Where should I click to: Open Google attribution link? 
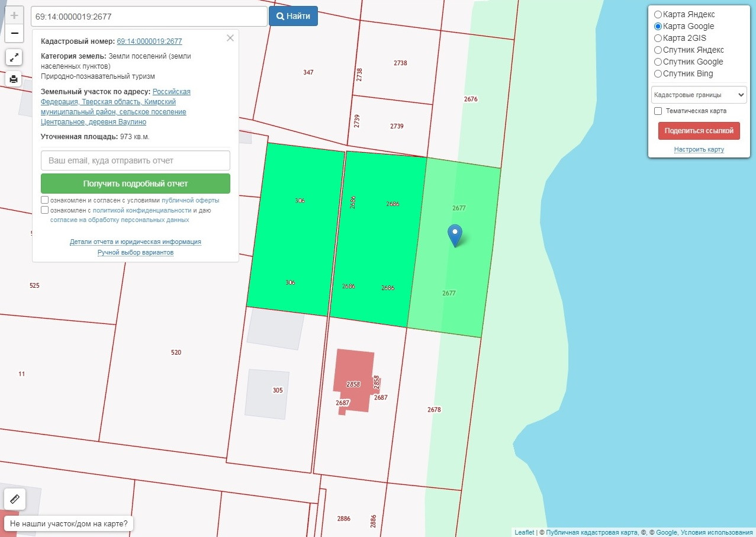tap(666, 532)
